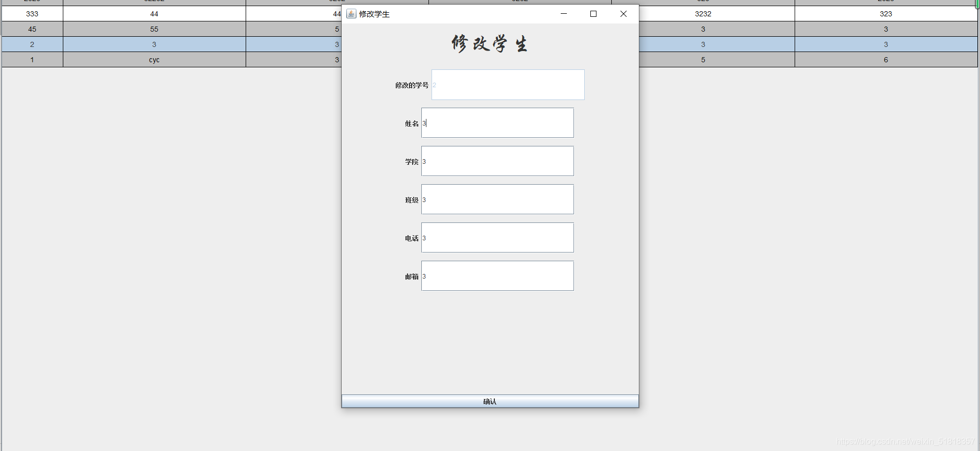Select the cell with value 2 in the highlighted row
Image resolution: width=980 pixels, height=451 pixels.
(32, 44)
